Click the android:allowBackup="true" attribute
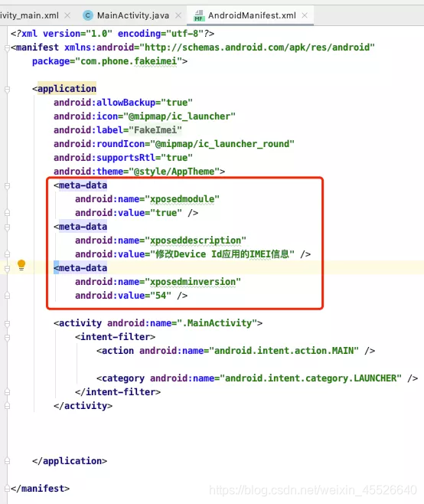Screen dimensions: 424x504 click(123, 103)
